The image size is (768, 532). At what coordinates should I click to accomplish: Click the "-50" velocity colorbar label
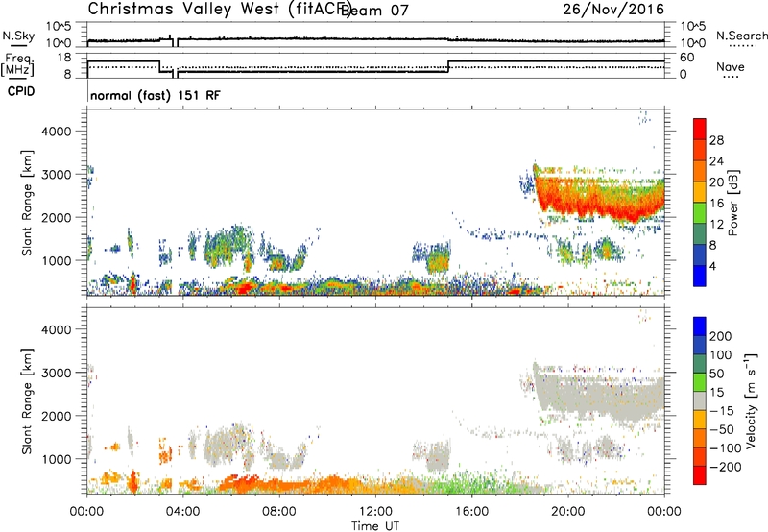click(722, 429)
